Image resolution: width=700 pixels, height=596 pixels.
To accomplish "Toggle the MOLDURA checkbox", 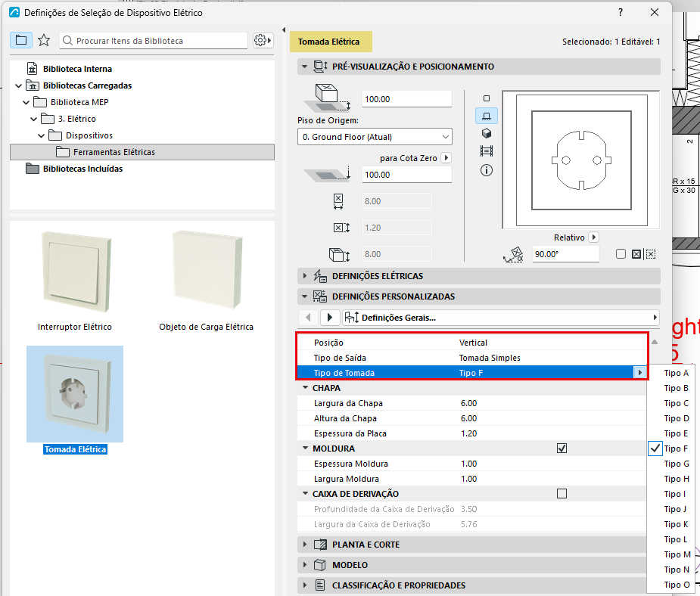I will [562, 449].
